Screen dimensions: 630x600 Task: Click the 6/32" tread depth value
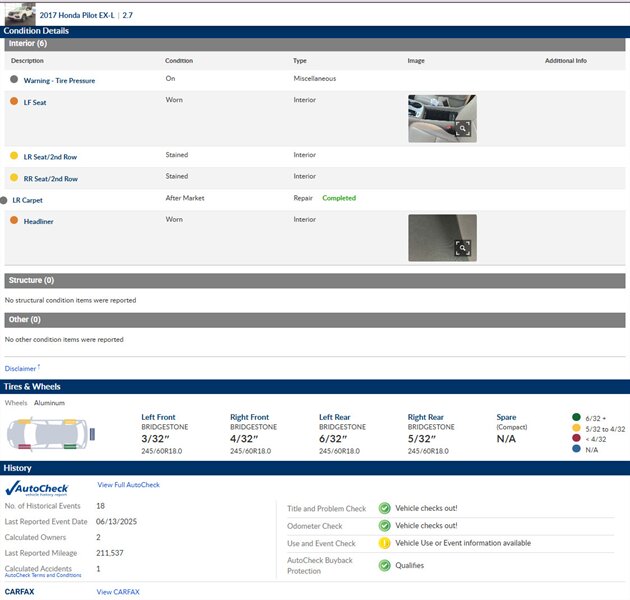tap(333, 439)
